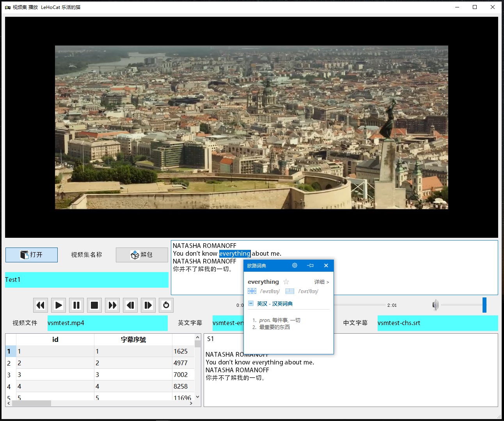Click cell with value 8258

(183, 386)
